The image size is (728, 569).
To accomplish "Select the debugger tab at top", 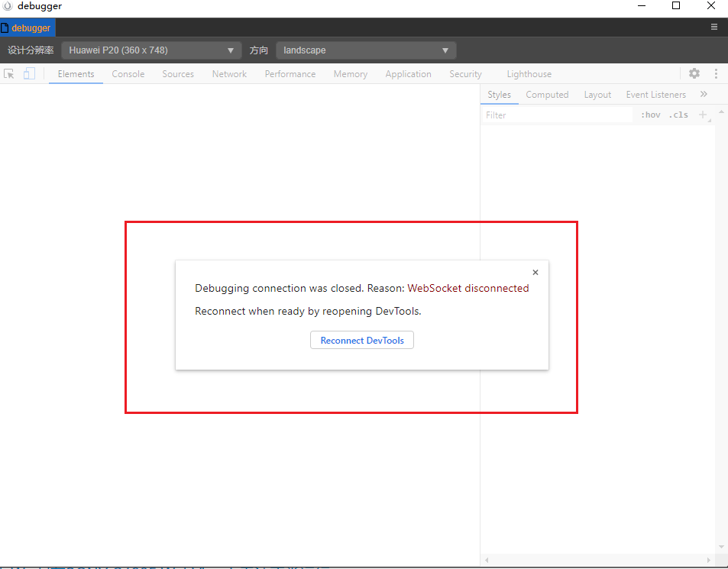I will pos(28,27).
